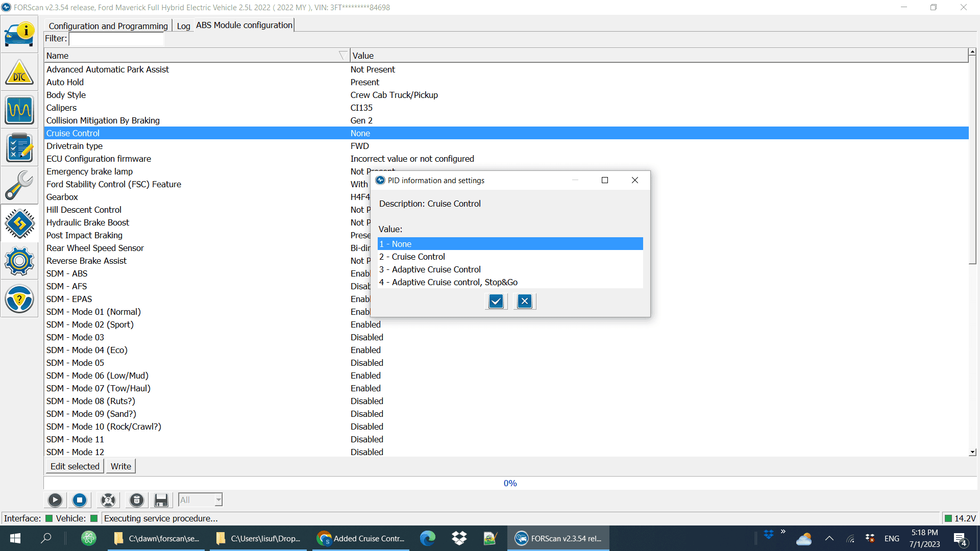980x551 pixels.
Task: Open the oscilloscope live data section
Action: tap(19, 110)
